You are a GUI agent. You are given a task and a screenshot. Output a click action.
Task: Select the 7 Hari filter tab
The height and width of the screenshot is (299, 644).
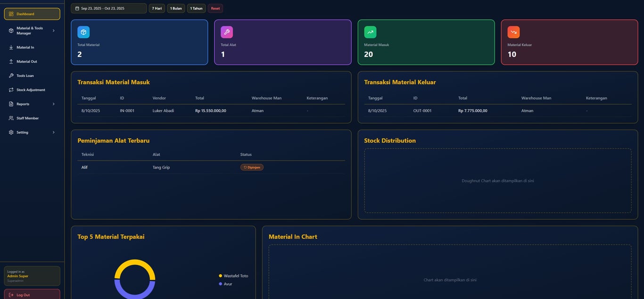[157, 8]
